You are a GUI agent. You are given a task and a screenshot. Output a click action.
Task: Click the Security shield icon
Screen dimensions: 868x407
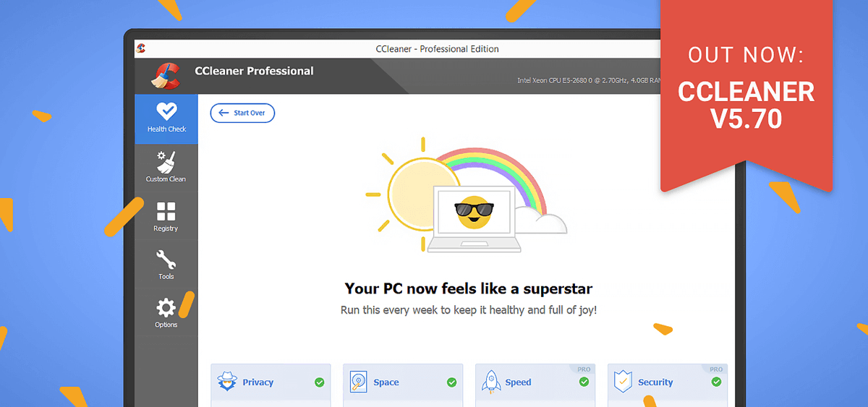coord(624,382)
